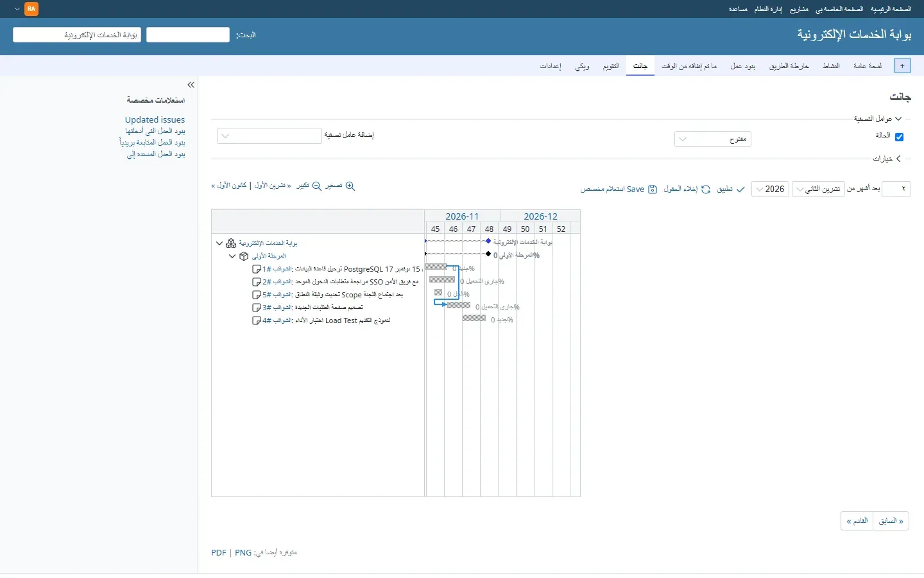Open the RA user avatar menu

pos(31,9)
